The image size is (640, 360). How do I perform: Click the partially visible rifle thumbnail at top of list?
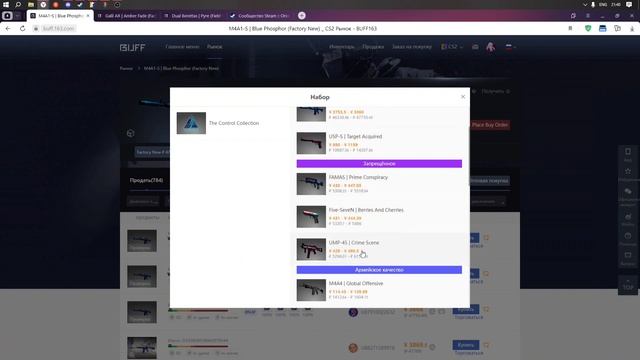point(311,114)
